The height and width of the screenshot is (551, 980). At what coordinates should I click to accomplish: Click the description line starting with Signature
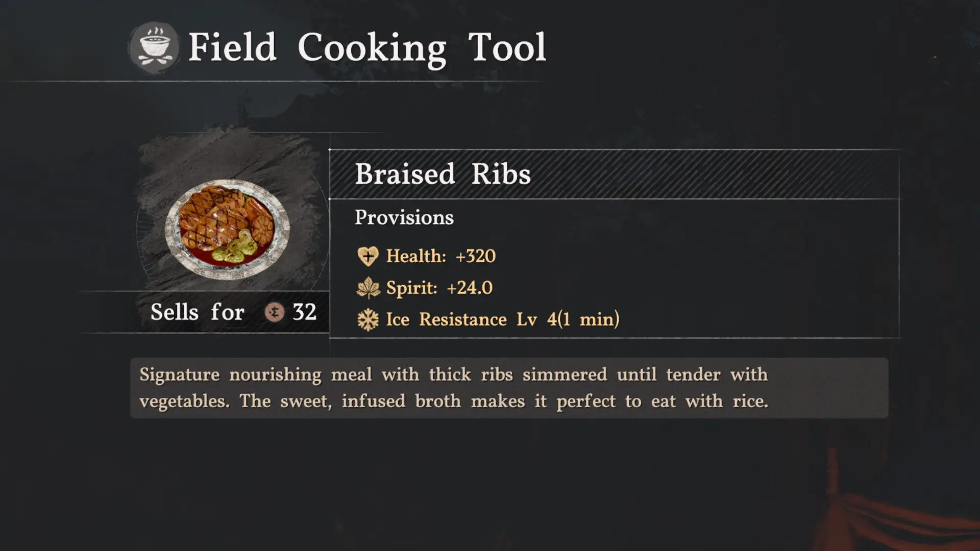pos(453,375)
